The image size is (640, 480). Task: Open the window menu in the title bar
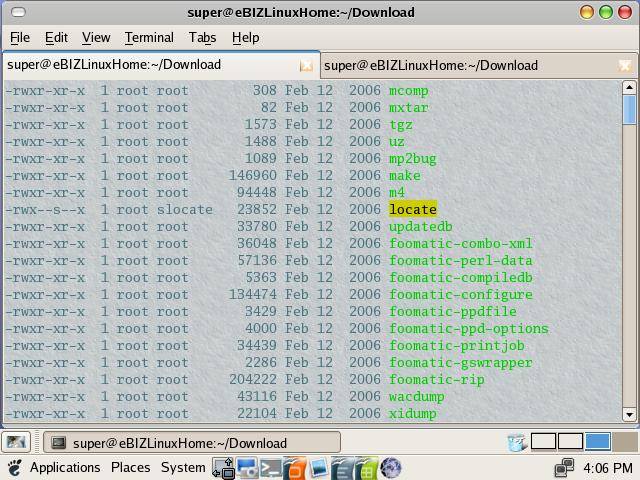click(13, 12)
